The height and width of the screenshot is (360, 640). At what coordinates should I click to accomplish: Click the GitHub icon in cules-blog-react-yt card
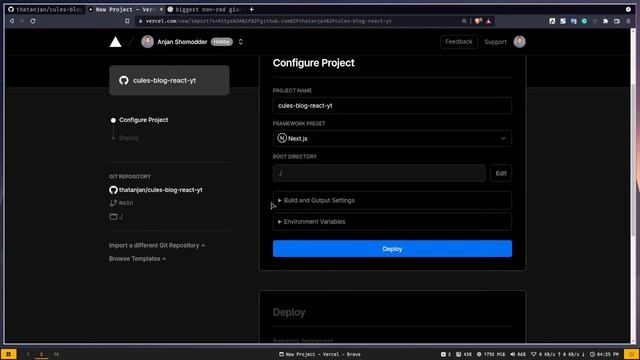[x=124, y=80]
